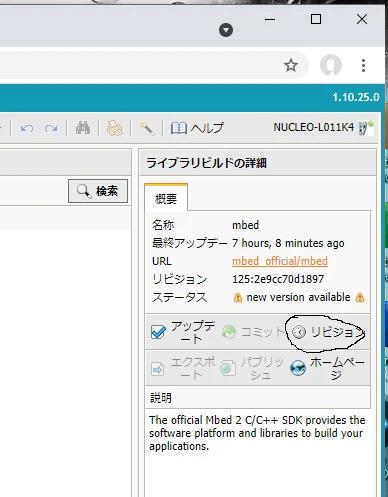Open find with the binoculars icon

[x=83, y=128]
